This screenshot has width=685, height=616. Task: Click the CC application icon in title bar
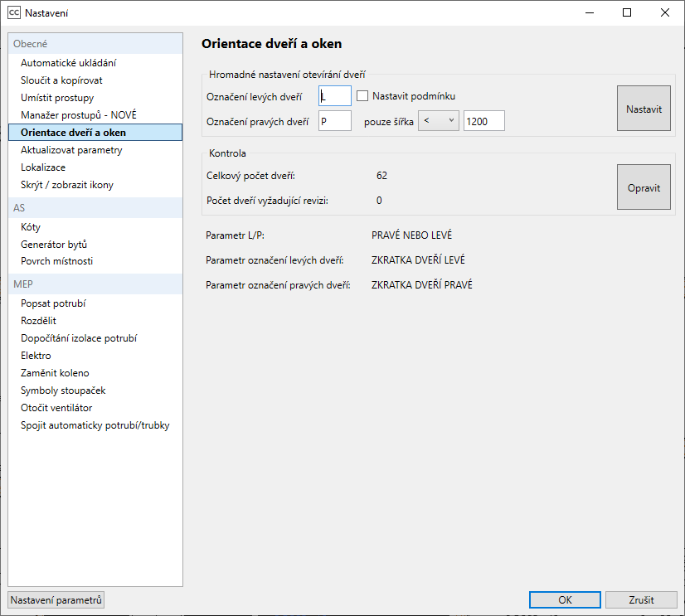(x=14, y=12)
